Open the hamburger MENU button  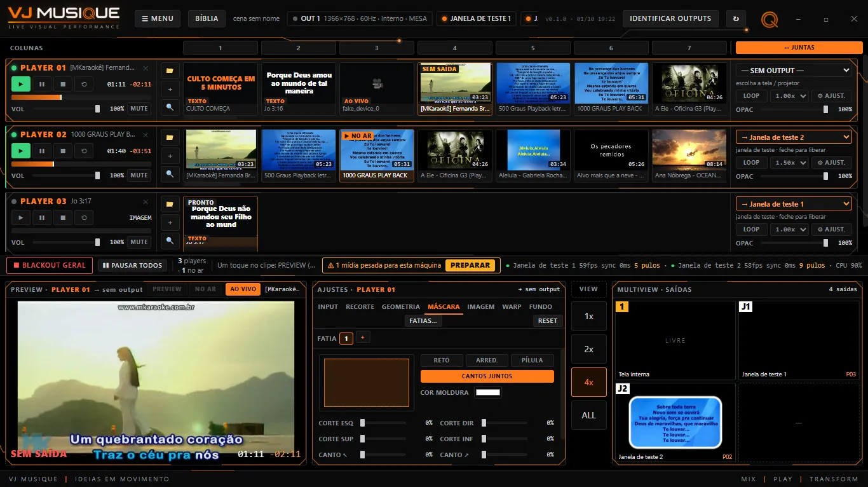(x=158, y=19)
